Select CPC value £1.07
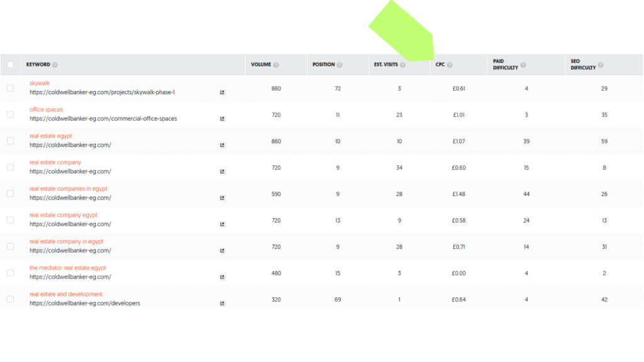 (x=458, y=141)
